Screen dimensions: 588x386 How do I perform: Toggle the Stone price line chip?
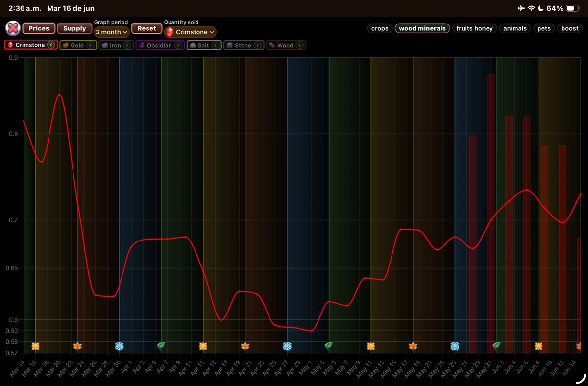244,45
